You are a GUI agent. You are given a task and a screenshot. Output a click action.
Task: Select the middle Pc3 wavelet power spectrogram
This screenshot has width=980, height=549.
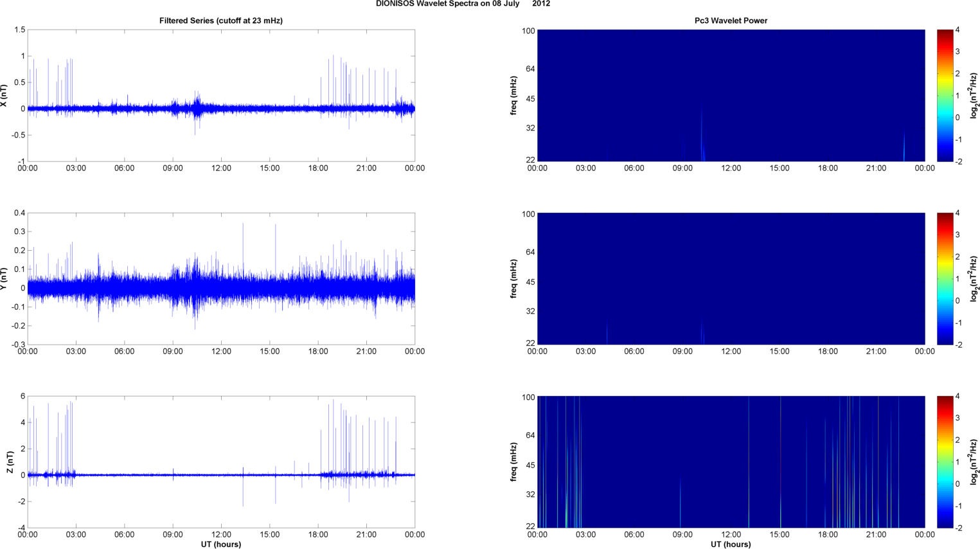pos(731,279)
